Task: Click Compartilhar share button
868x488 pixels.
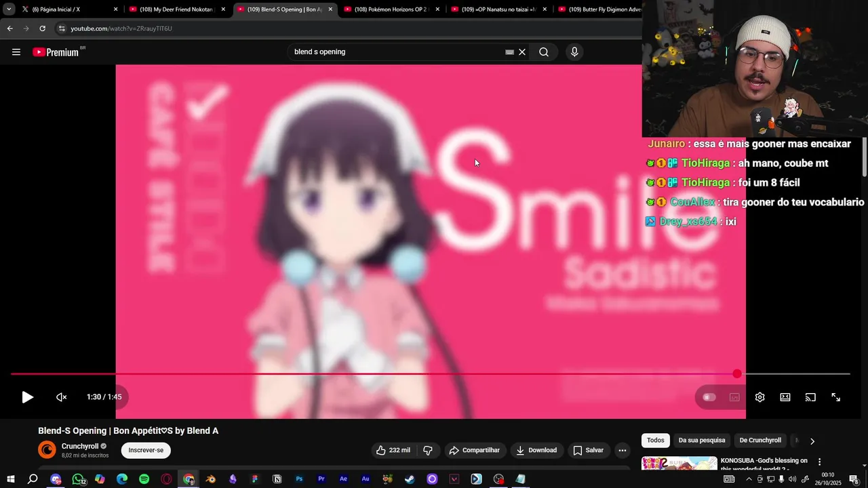Action: 475,450
